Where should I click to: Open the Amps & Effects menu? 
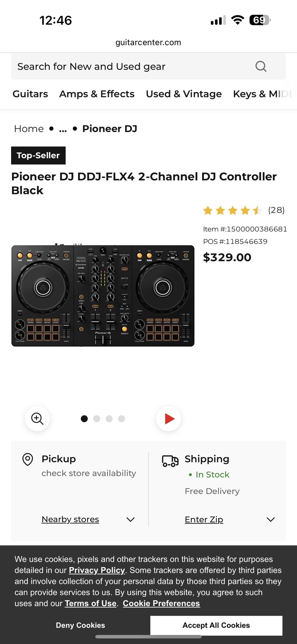[97, 94]
